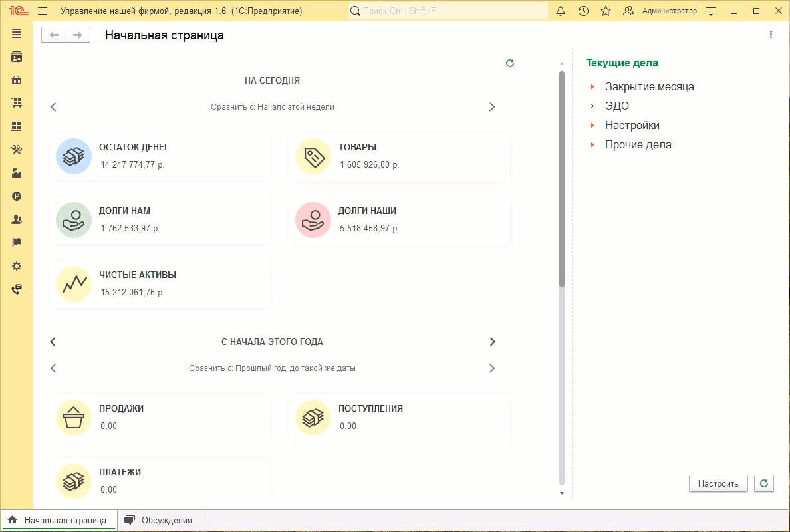Image resolution: width=790 pixels, height=532 pixels.
Task: Click the back navigation arrow button
Action: pos(54,35)
